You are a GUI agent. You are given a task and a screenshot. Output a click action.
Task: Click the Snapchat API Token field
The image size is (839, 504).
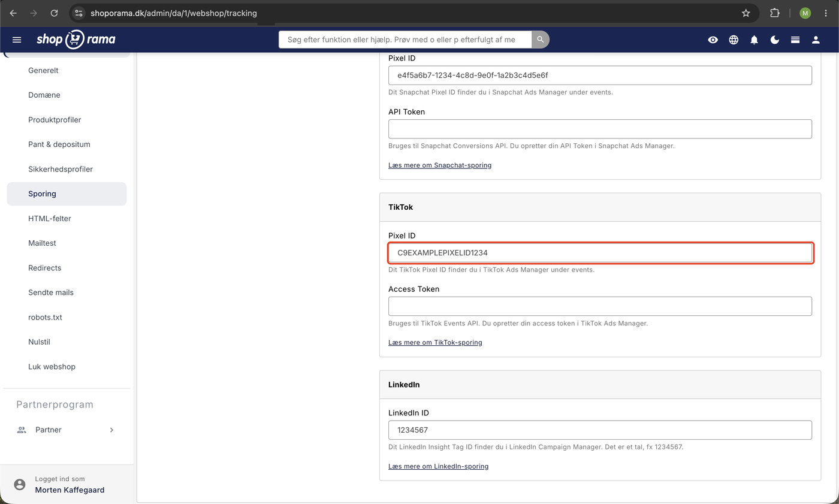(600, 129)
